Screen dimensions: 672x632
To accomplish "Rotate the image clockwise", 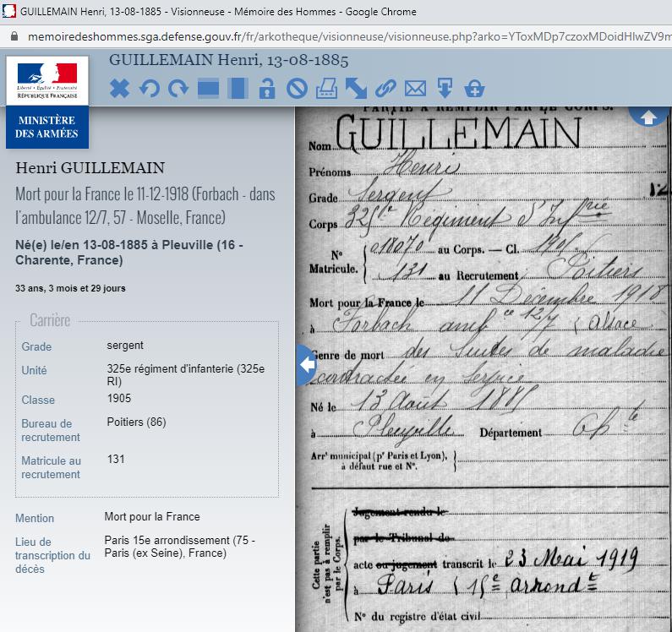I will tap(178, 89).
